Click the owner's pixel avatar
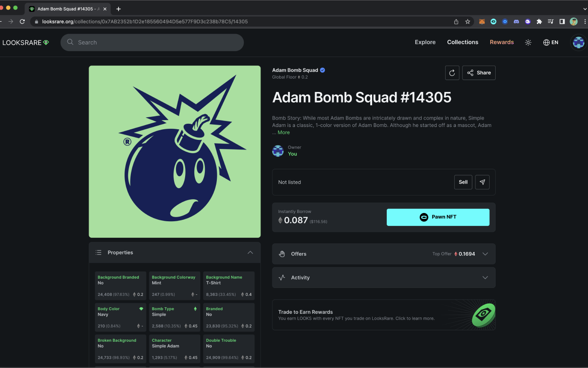588x368 pixels. point(278,151)
